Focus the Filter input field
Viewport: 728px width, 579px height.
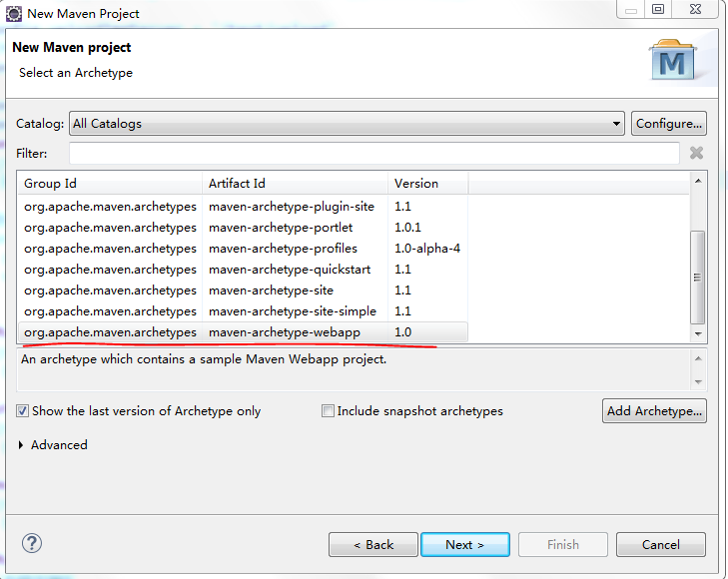click(x=374, y=153)
